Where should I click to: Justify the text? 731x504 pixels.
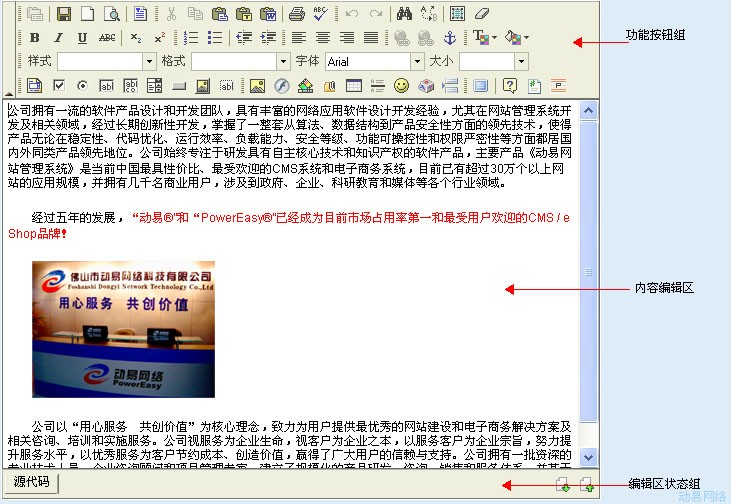[x=371, y=37]
